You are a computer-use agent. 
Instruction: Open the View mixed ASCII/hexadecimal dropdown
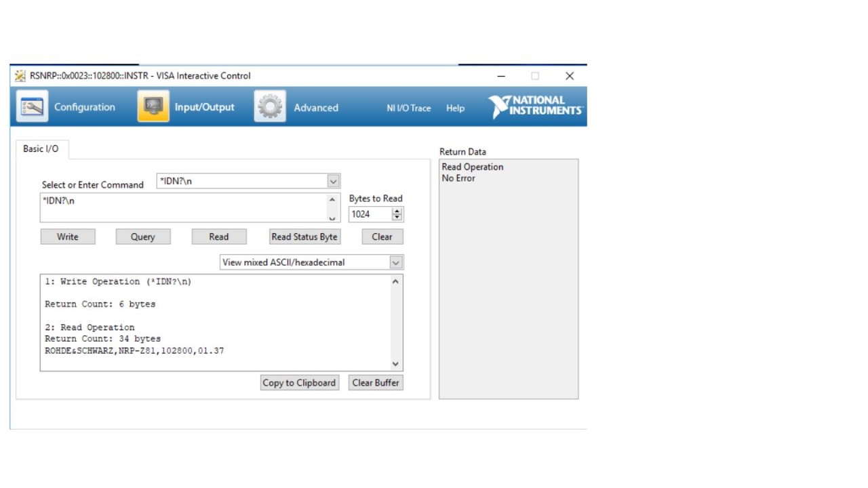click(396, 262)
